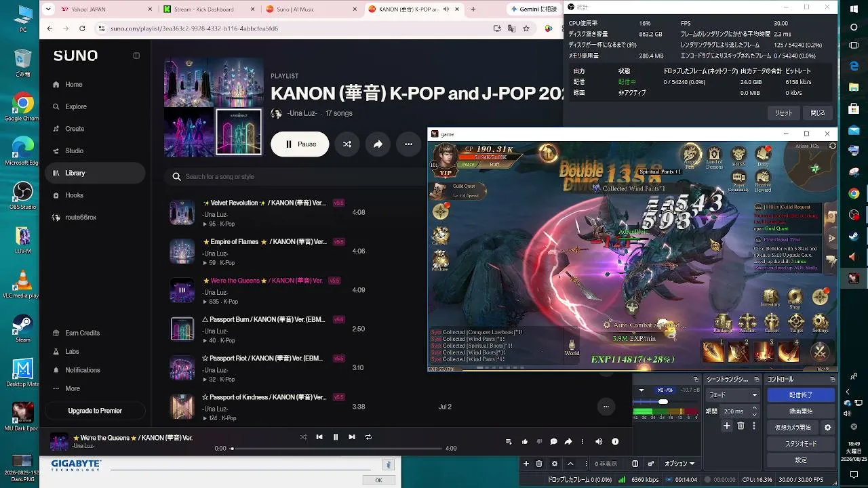Screen dimensions: 868x488
Task: Share the KANON playlist
Action: pos(378,144)
